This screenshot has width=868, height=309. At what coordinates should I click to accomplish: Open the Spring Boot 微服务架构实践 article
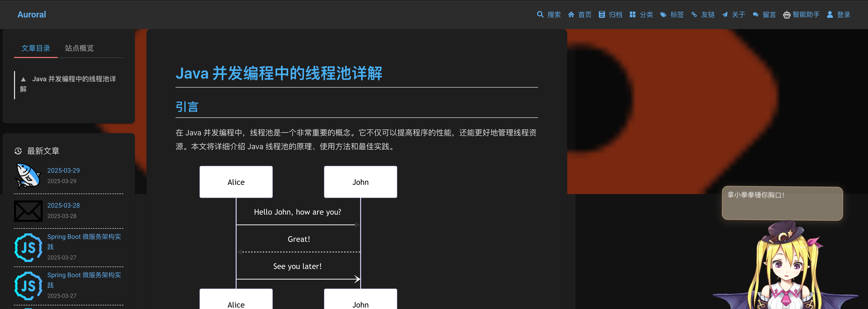click(x=85, y=242)
